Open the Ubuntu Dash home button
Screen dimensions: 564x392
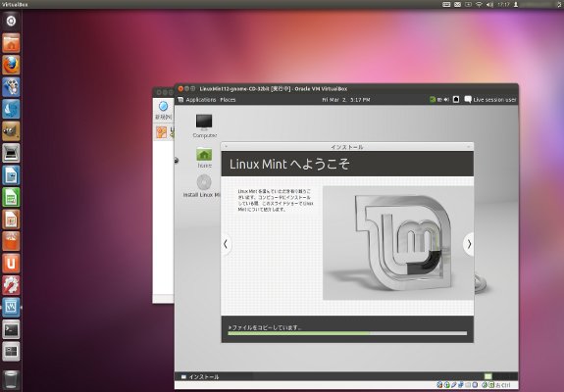click(x=11, y=21)
